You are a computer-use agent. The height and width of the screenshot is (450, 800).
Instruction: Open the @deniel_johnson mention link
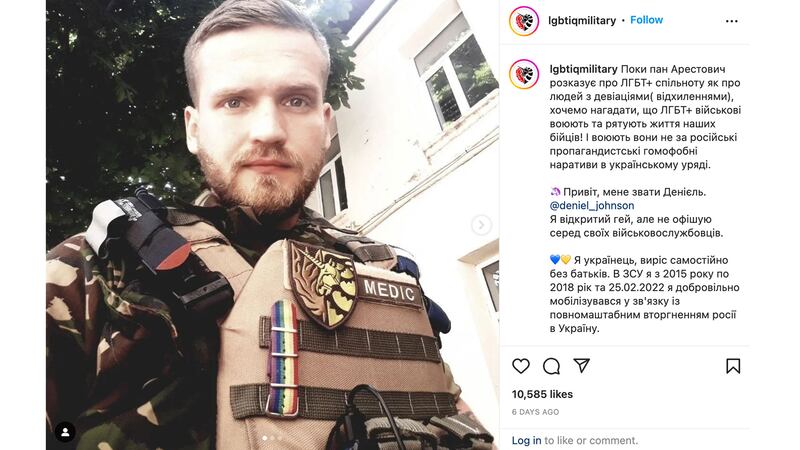(x=592, y=206)
